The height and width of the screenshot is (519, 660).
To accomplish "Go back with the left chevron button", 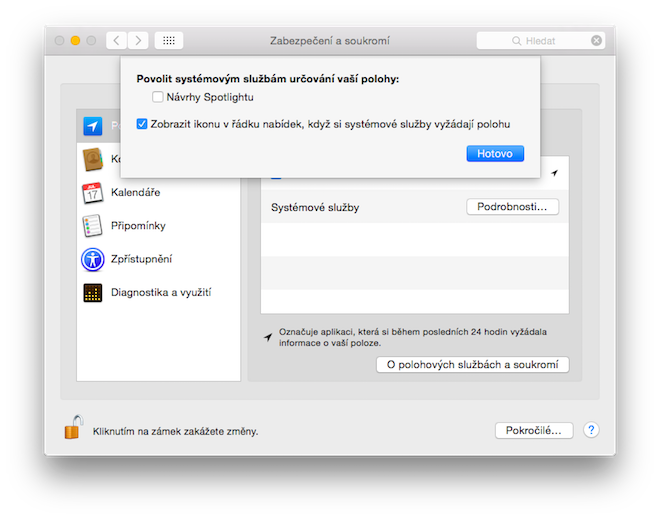I will point(117,40).
